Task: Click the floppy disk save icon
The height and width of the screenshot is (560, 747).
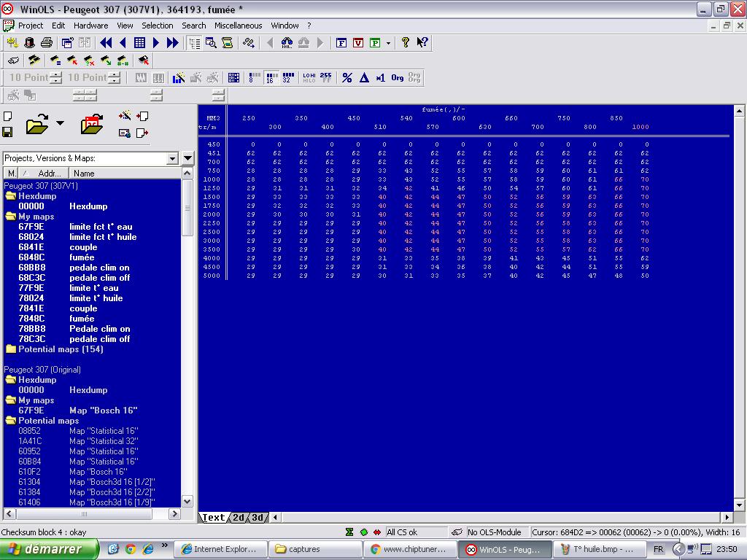Action: [x=7, y=132]
